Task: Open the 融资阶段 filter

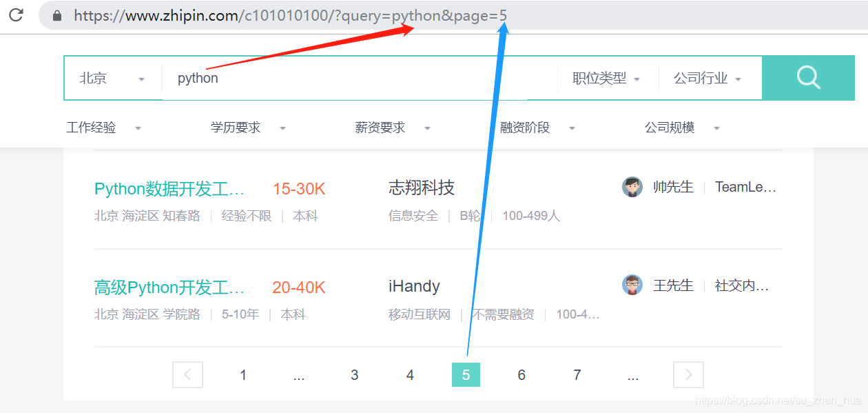Action: 538,128
